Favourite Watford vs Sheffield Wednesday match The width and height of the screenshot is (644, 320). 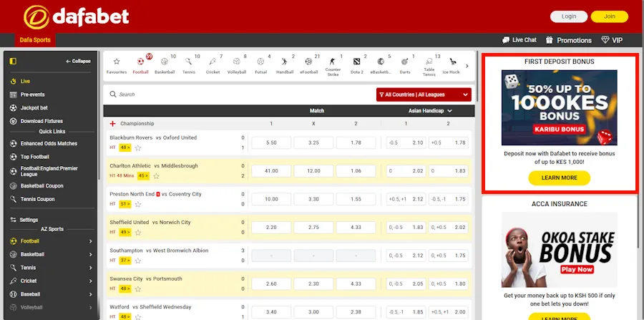138,316
